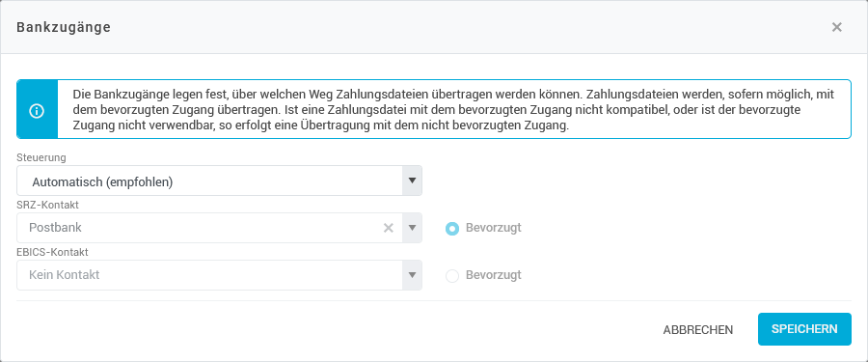Click the Speichern button
868x362 pixels.
[804, 329]
